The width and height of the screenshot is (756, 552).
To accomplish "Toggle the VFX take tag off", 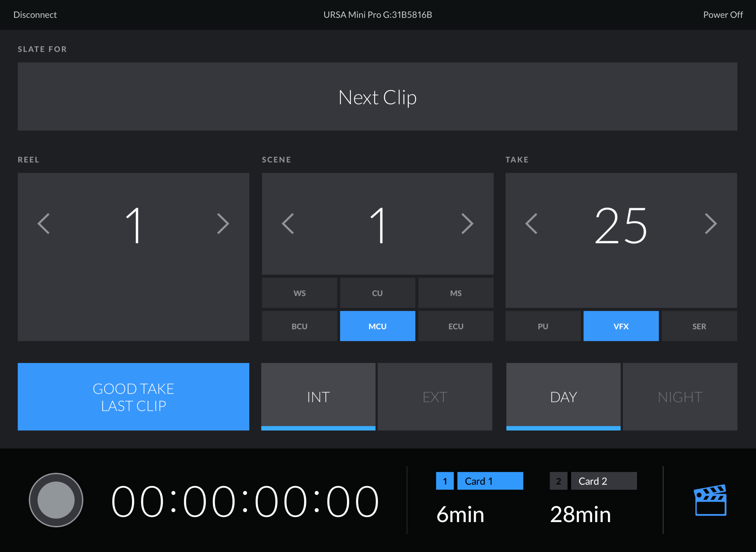I will click(x=621, y=326).
